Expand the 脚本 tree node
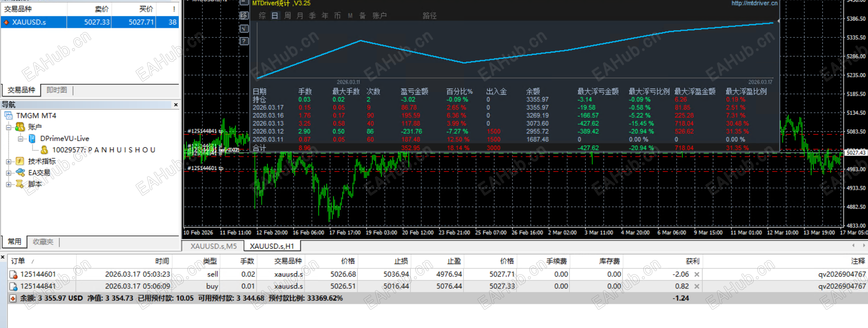This screenshot has width=868, height=328. click(9, 184)
